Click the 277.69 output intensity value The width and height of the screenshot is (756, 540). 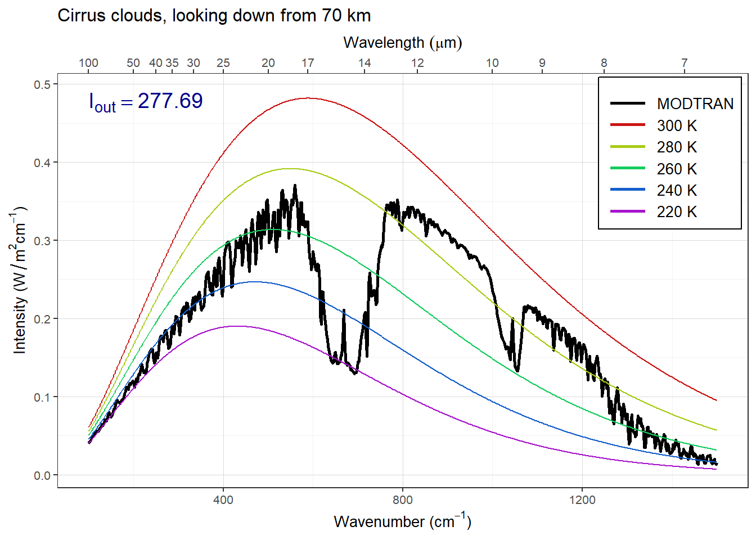tap(170, 101)
